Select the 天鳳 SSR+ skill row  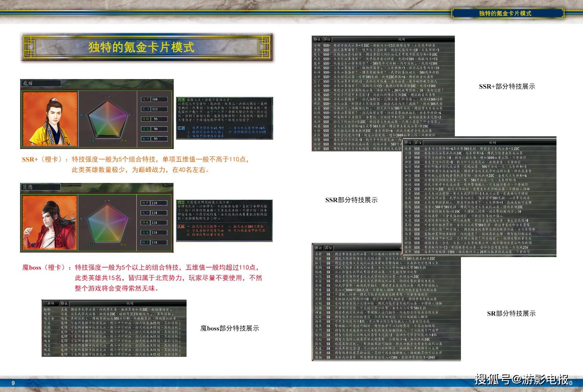(383, 95)
